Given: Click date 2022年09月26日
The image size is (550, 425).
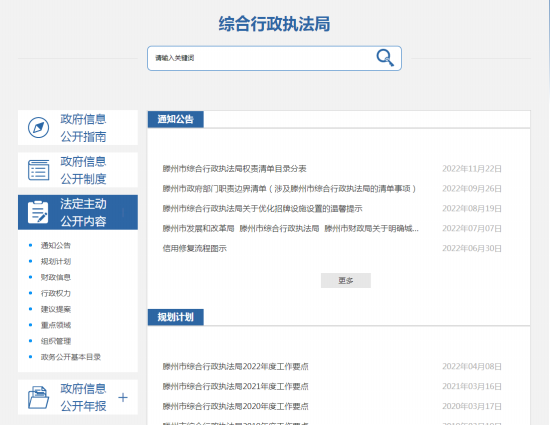Looking at the screenshot, I should point(472,189).
